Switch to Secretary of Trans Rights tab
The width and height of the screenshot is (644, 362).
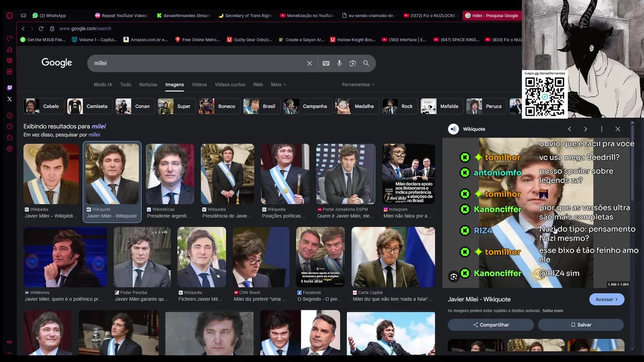tap(245, 16)
